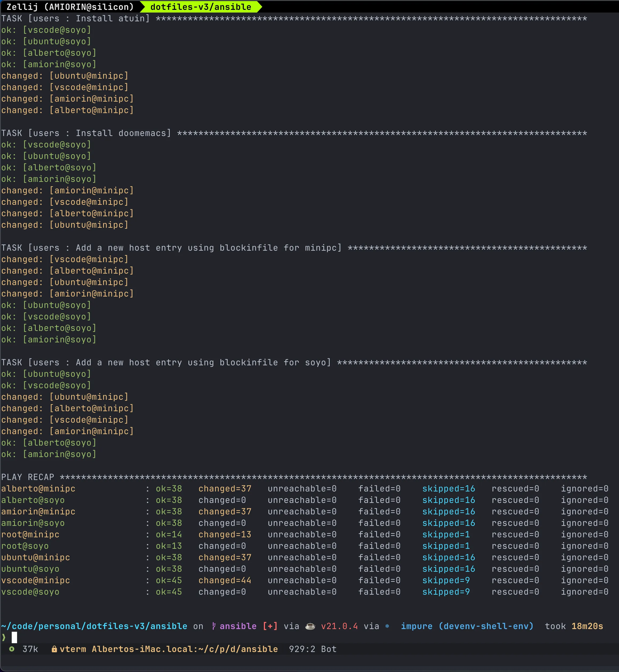Select the dotfiles-v3/ansible Zellij tab

point(201,7)
